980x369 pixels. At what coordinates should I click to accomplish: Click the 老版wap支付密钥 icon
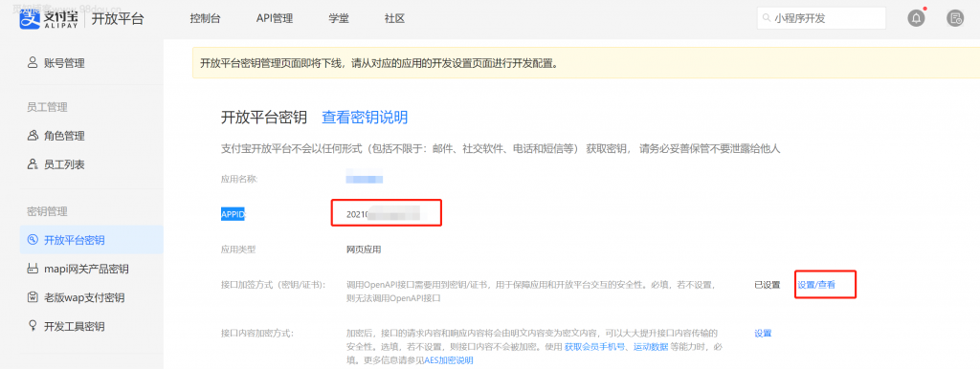tap(33, 298)
